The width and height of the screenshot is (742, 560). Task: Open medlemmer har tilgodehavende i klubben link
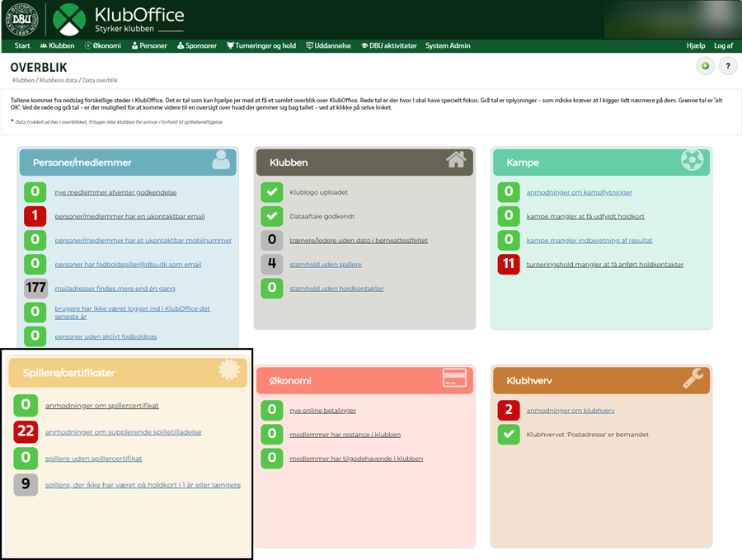point(356,459)
